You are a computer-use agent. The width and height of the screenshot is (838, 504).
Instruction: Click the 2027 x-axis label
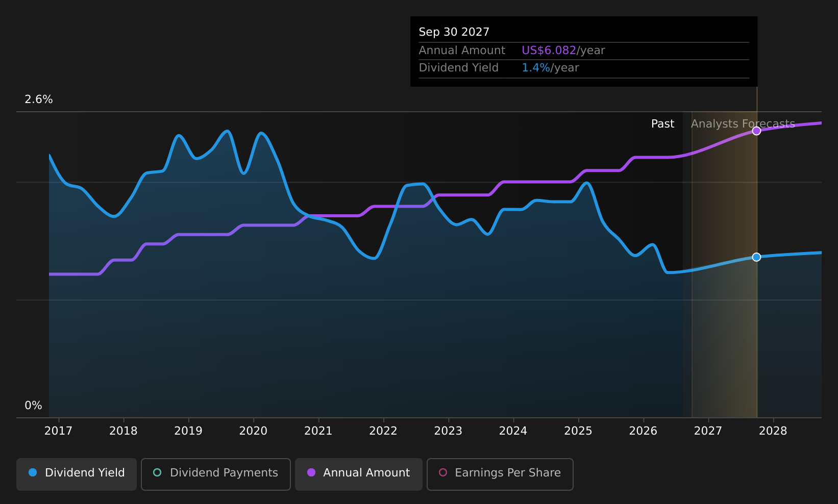click(708, 431)
